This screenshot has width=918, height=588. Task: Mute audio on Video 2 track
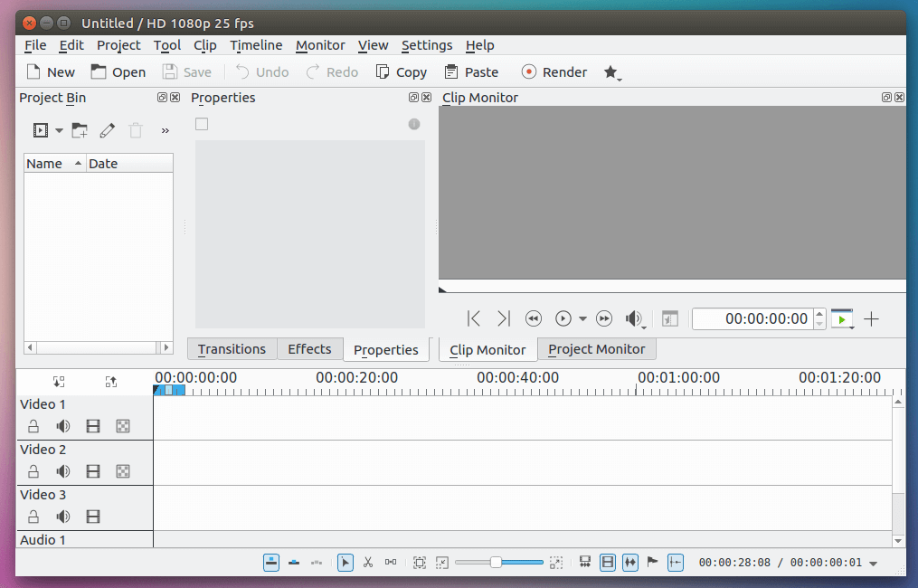(63, 471)
